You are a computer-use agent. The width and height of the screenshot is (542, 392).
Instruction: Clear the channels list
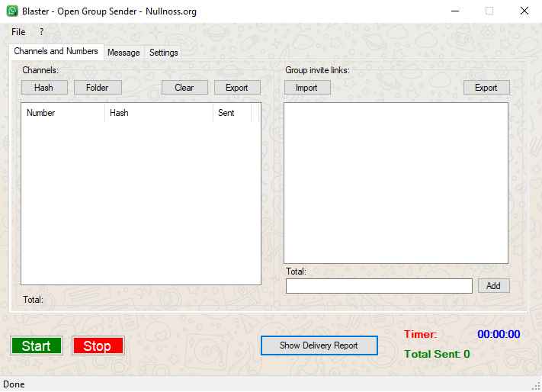(x=184, y=88)
